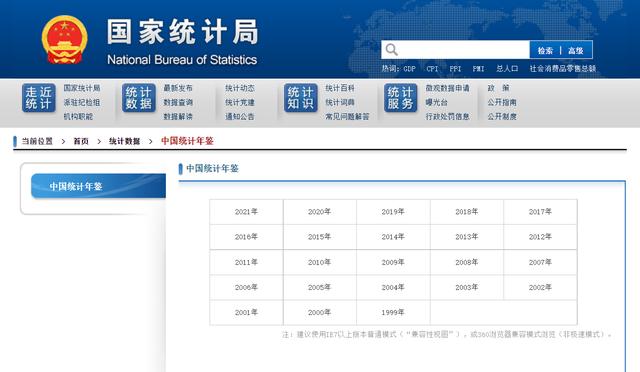Open the 行政处罚信息 menu link
Viewport: 640px width, 372px height.
[447, 116]
